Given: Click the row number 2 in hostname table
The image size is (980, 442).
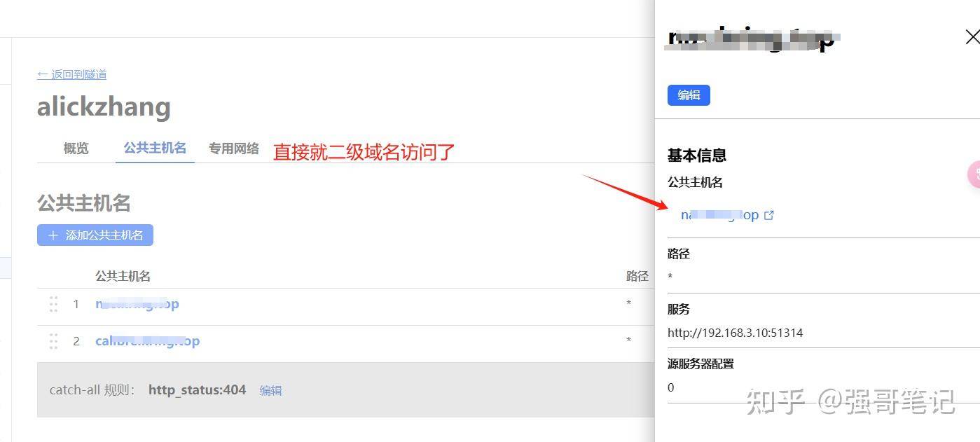Looking at the screenshot, I should point(76,341).
